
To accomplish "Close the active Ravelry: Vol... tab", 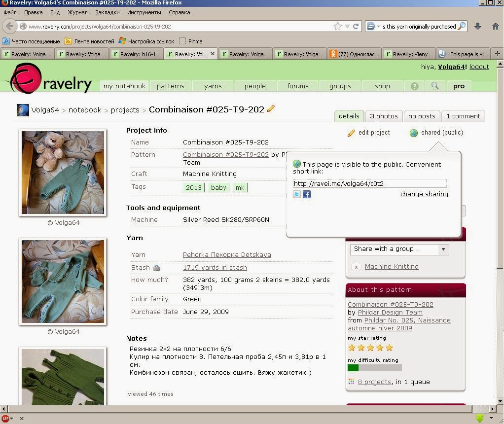I will 213,54.
